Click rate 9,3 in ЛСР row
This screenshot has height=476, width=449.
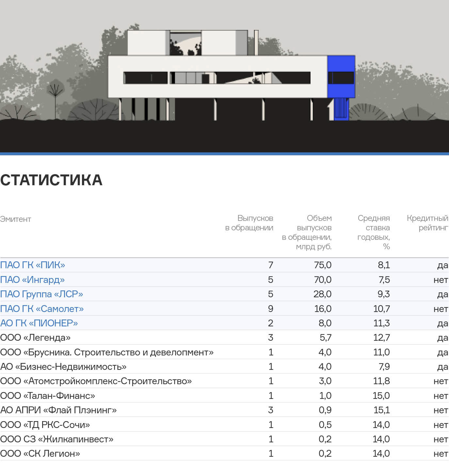pyautogui.click(x=384, y=294)
